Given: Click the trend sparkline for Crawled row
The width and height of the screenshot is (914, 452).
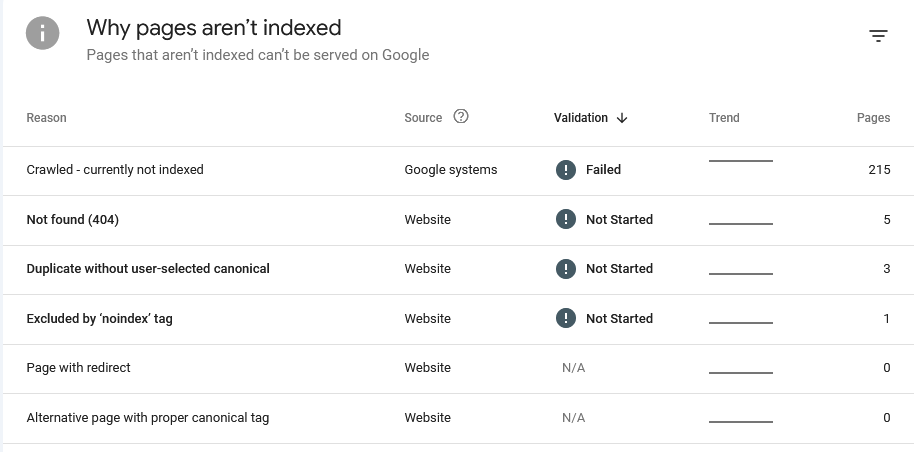Looking at the screenshot, I should point(740,162).
